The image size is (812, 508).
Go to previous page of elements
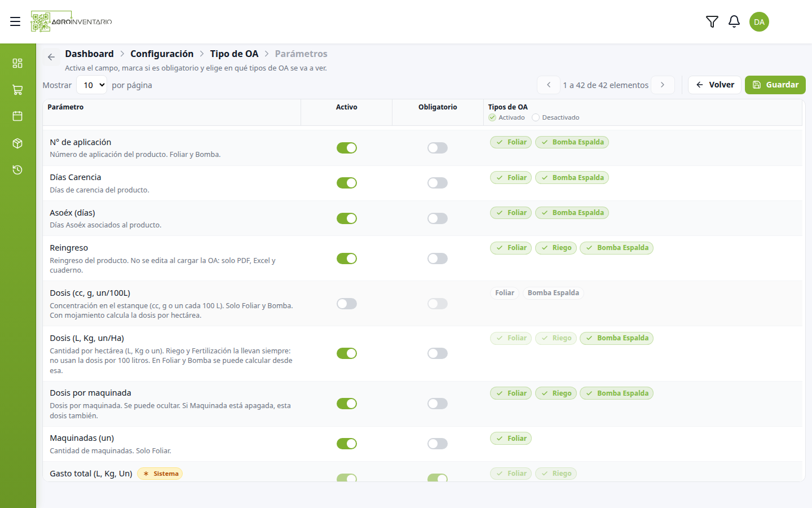tap(549, 85)
